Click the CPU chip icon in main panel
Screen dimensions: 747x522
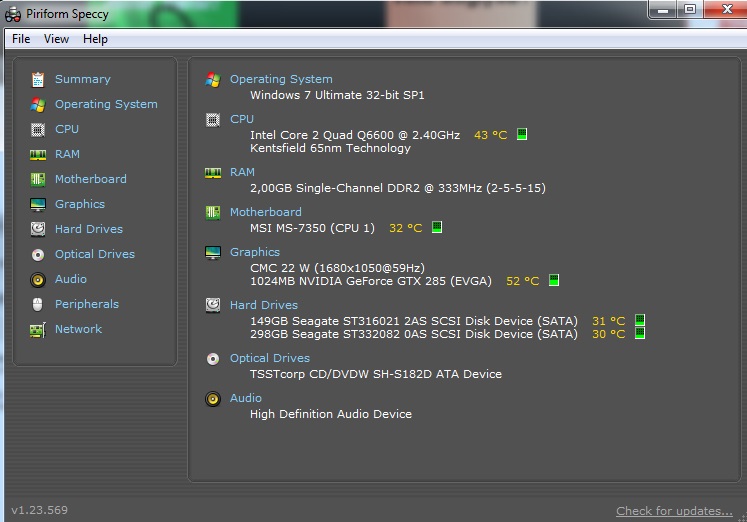[213, 120]
